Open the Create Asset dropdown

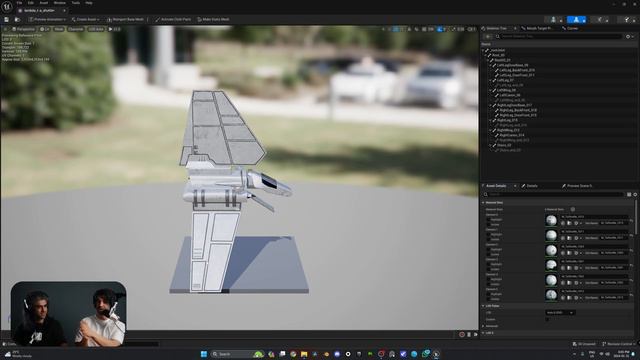pos(85,19)
